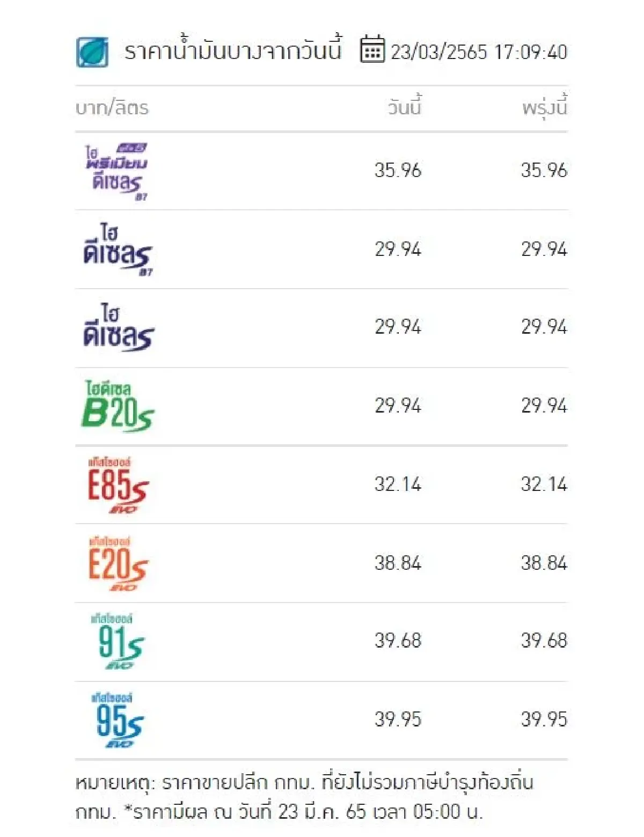Click the orange Gasohol E20 EVO logo
Screen dimensions: 644x837
(x=118, y=563)
